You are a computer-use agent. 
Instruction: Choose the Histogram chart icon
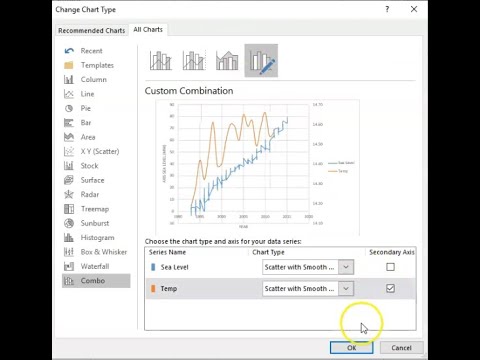pos(69,238)
